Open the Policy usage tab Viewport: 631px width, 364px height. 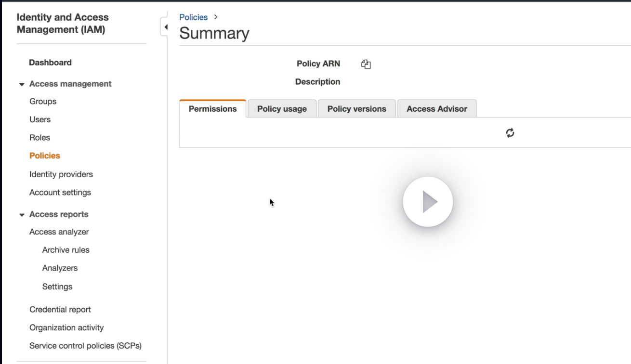tap(282, 109)
